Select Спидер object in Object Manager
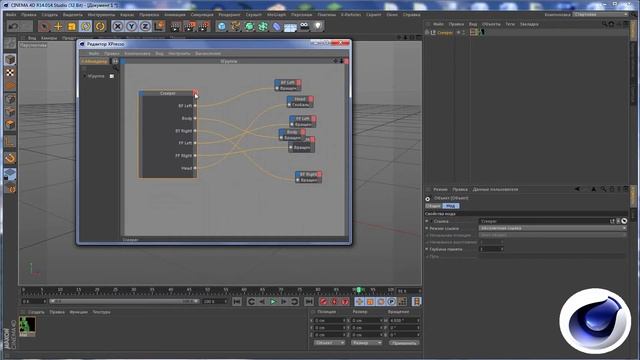 (444, 32)
